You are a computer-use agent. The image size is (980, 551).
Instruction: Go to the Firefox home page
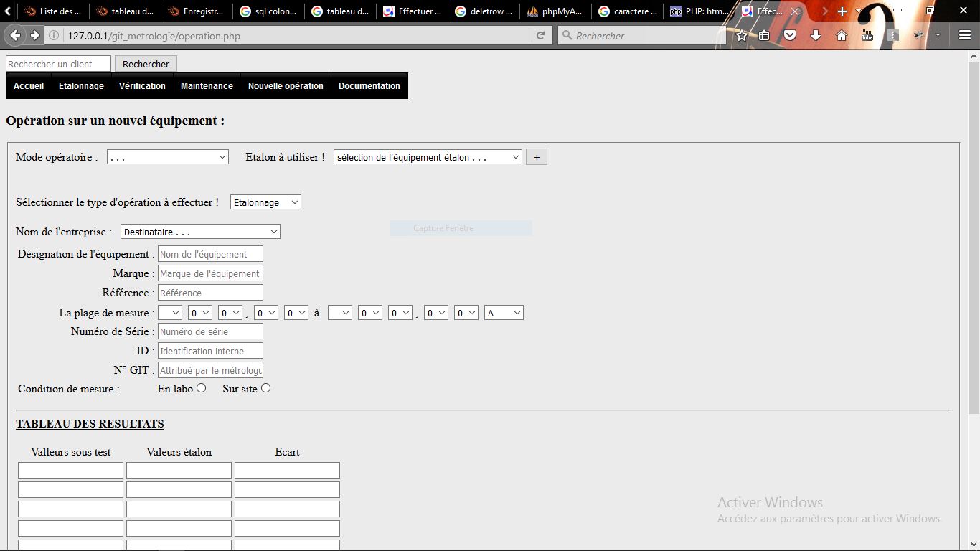(841, 34)
